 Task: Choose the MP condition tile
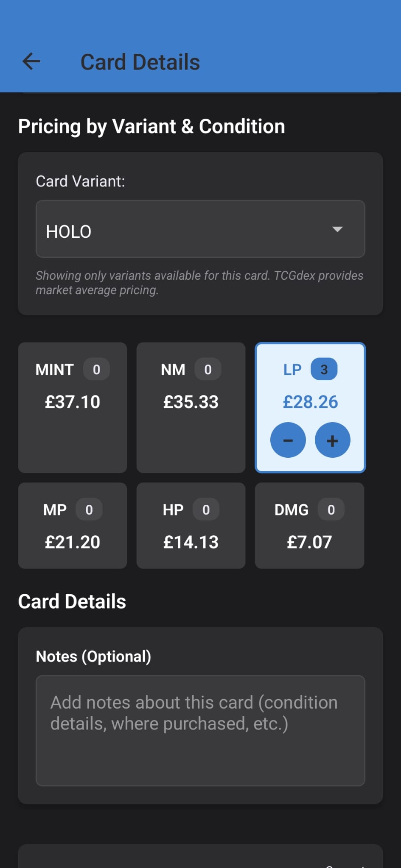(72, 526)
